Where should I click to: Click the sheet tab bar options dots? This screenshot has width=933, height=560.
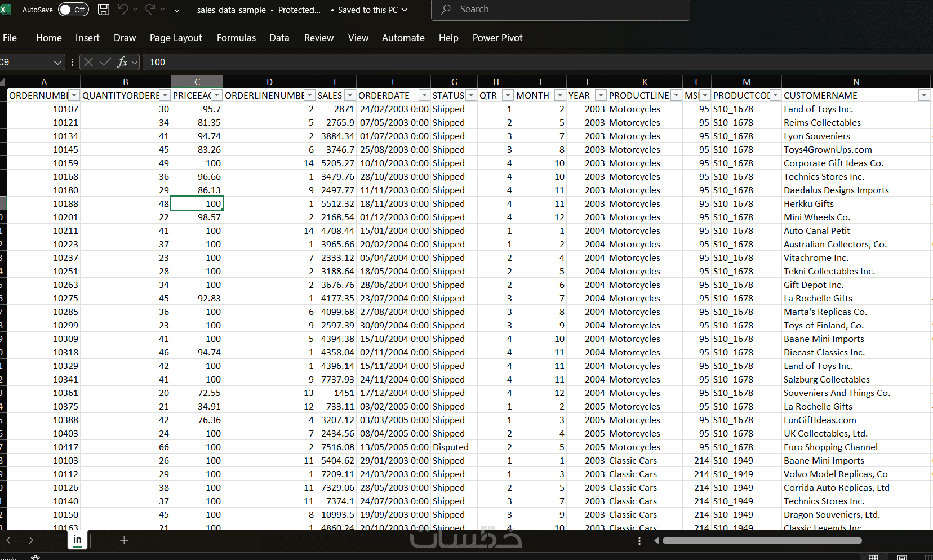(x=639, y=541)
